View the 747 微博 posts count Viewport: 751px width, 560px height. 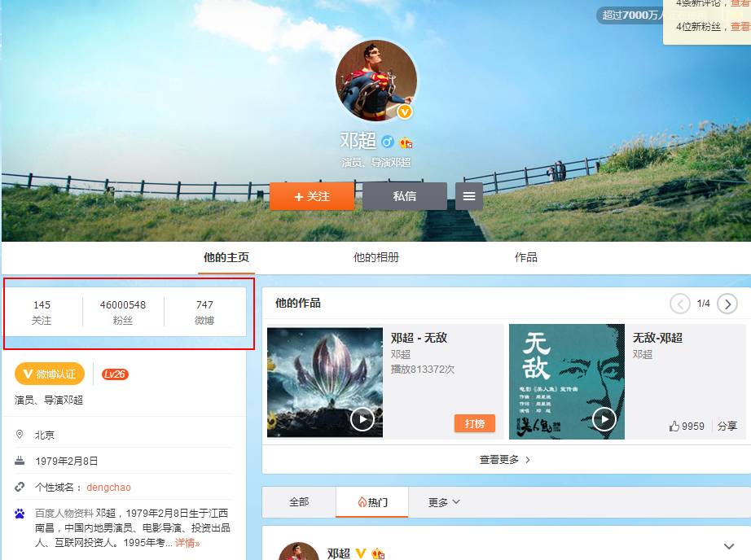click(204, 312)
